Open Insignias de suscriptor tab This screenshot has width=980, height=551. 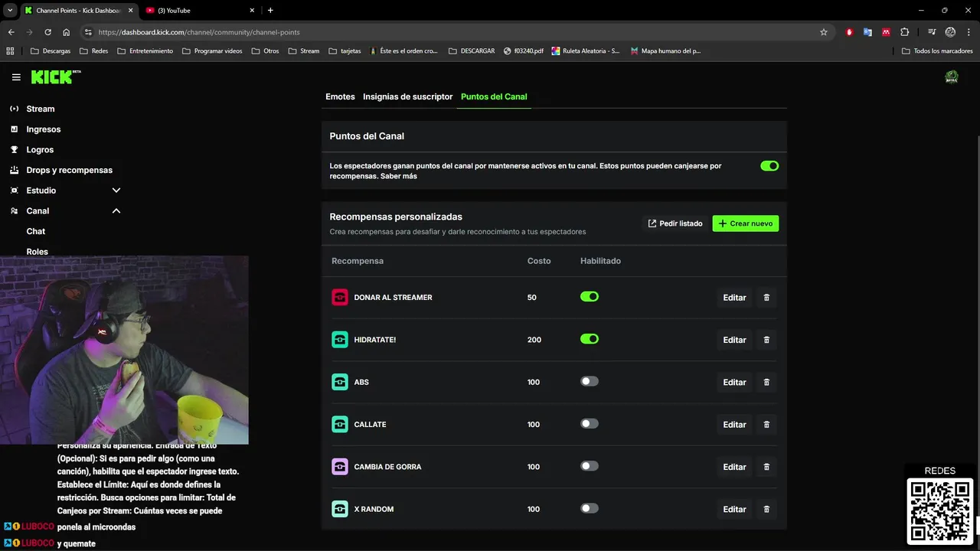coord(407,97)
